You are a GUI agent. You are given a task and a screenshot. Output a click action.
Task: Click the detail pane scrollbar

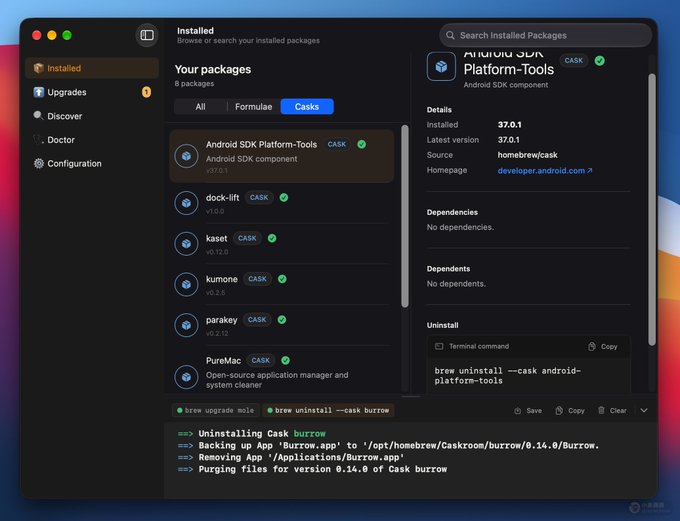[652, 210]
